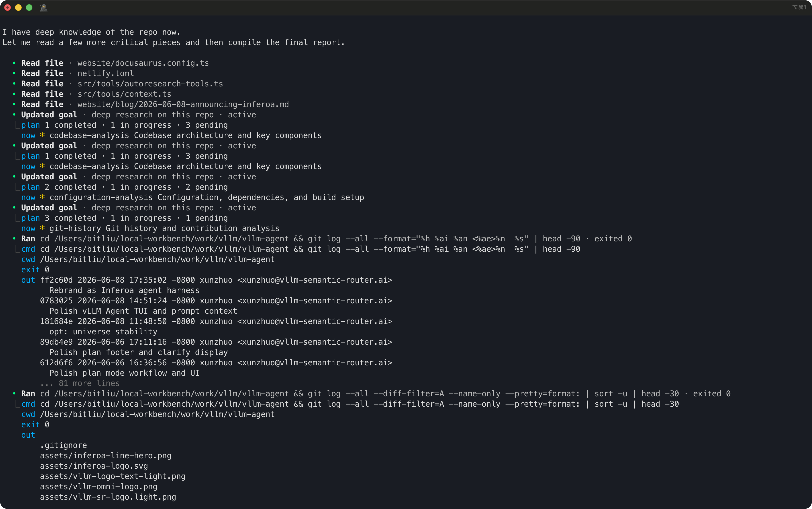Click "plan 3 completed · 1 in progress" line

124,218
